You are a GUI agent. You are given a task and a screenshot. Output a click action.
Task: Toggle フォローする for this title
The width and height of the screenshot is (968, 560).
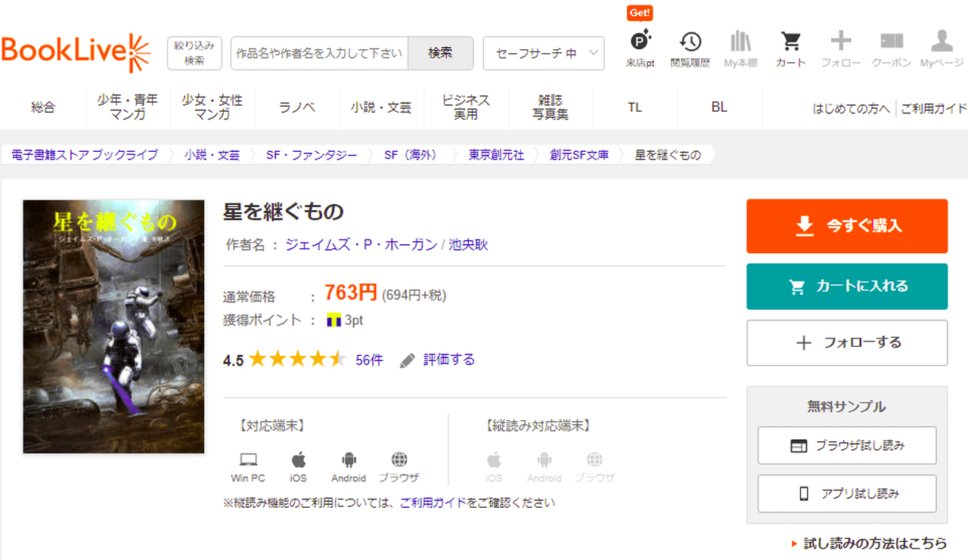(846, 342)
